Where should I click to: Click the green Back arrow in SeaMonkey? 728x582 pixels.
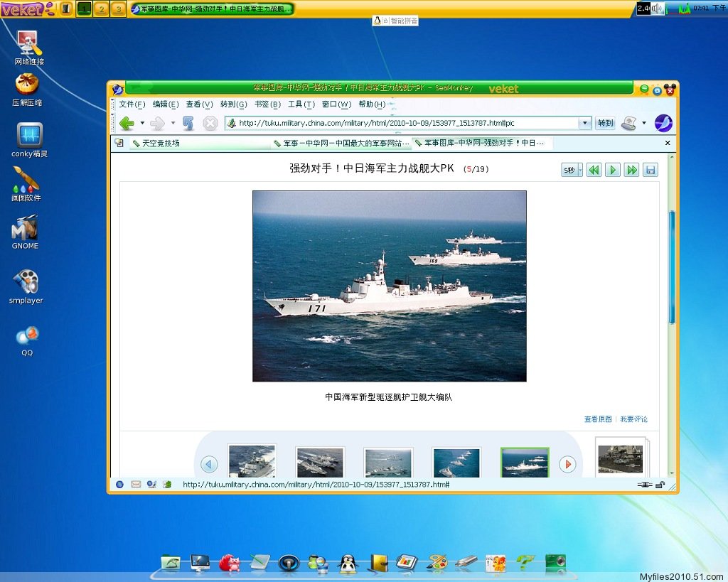pos(127,124)
